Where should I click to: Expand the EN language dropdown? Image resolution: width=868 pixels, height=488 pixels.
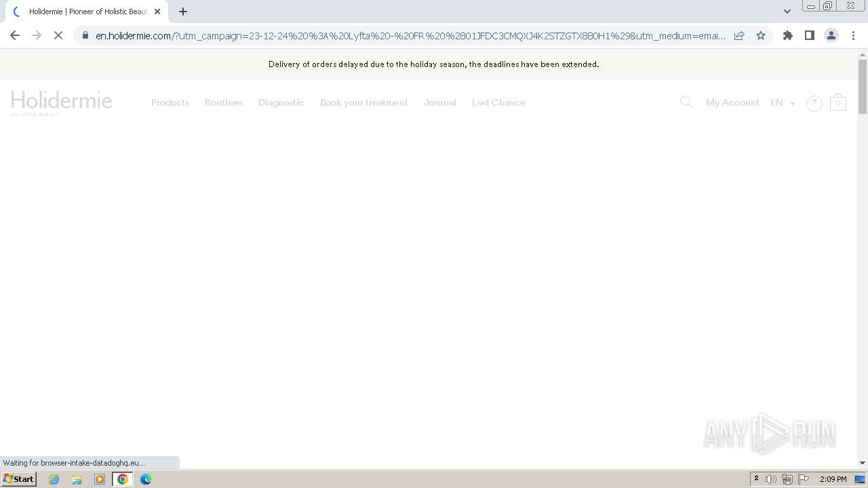click(x=783, y=102)
